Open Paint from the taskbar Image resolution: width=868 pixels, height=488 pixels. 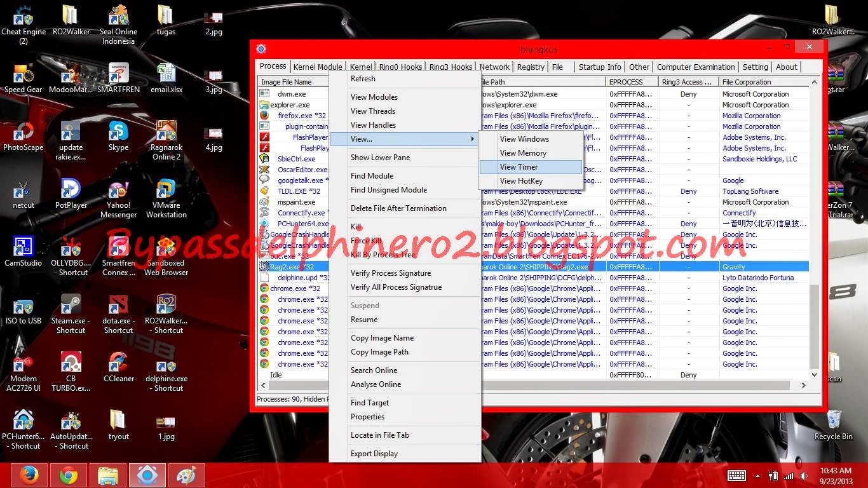pos(186,475)
